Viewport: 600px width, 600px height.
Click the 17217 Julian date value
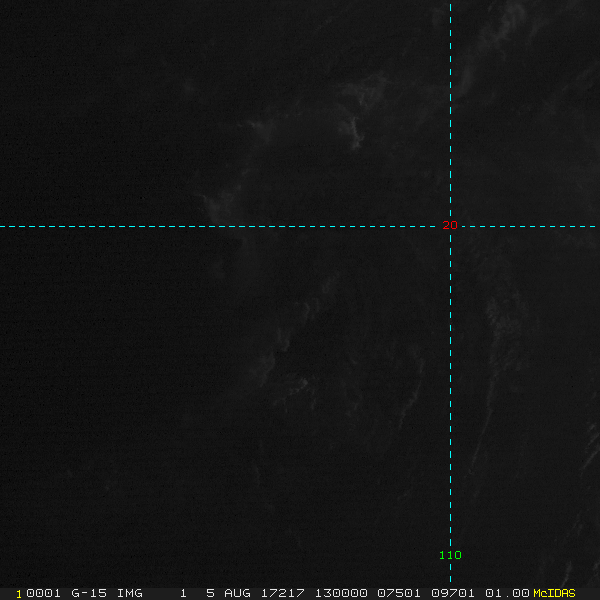pyautogui.click(x=284, y=593)
